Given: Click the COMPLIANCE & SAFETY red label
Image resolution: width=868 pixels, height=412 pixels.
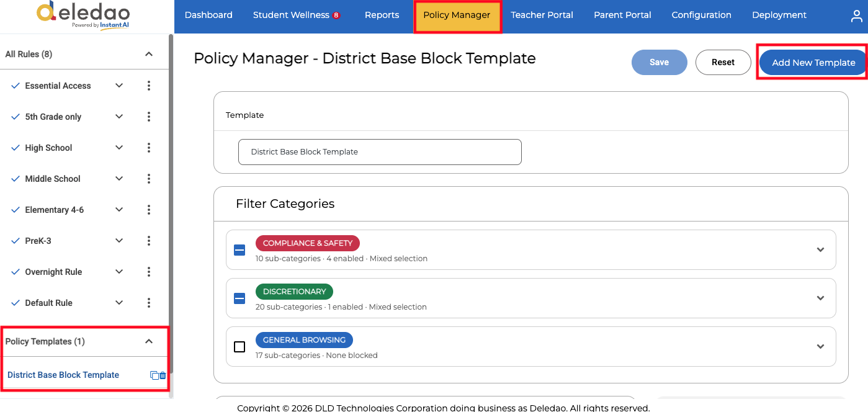Looking at the screenshot, I should point(308,243).
